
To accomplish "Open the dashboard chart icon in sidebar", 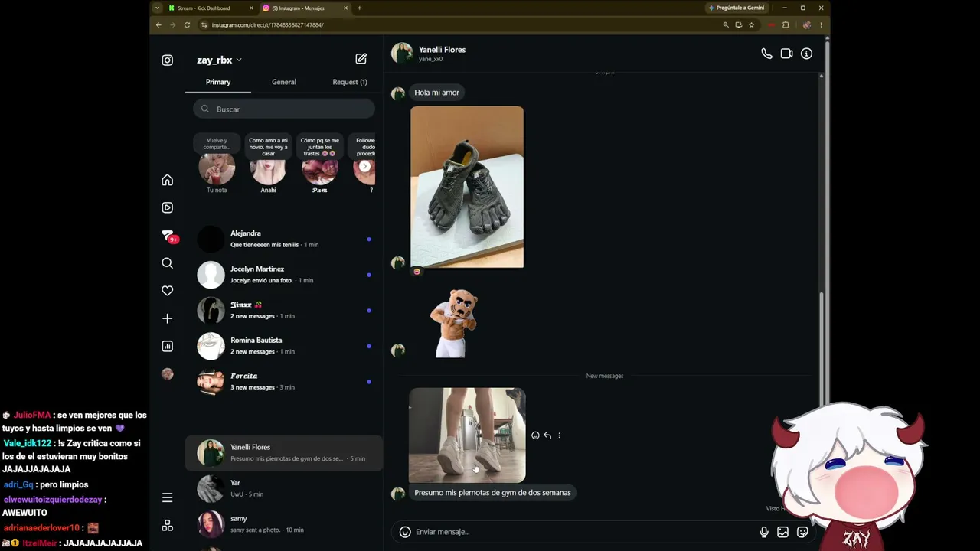I will pyautogui.click(x=167, y=346).
